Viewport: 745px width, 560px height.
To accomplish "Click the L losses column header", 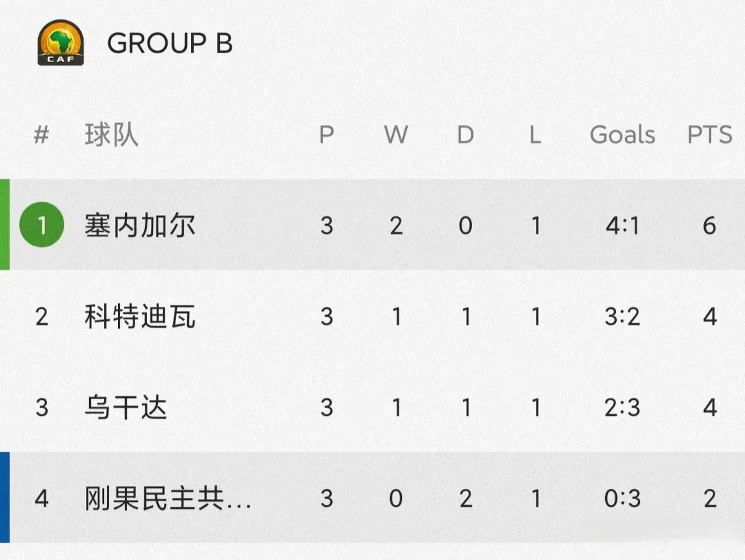I will (x=535, y=134).
